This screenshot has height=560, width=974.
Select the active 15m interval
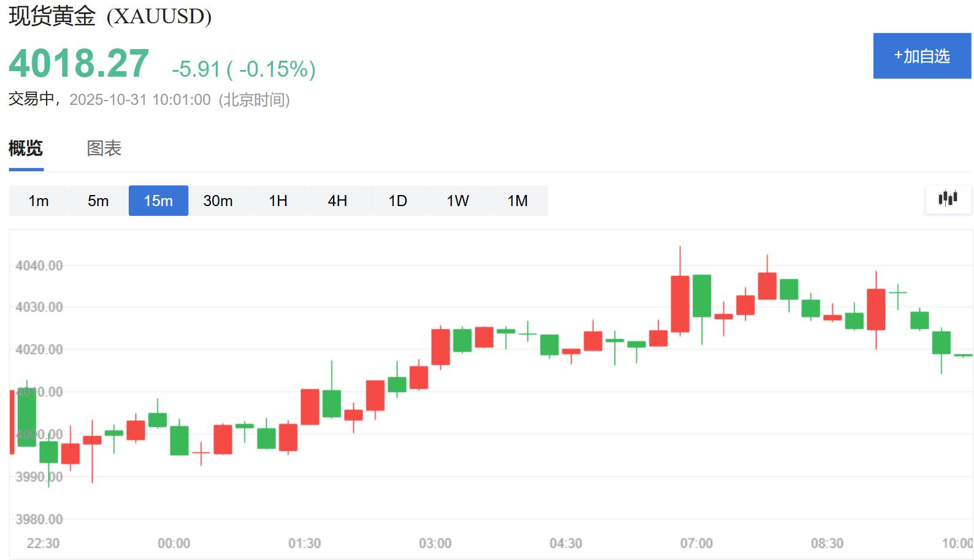click(158, 201)
